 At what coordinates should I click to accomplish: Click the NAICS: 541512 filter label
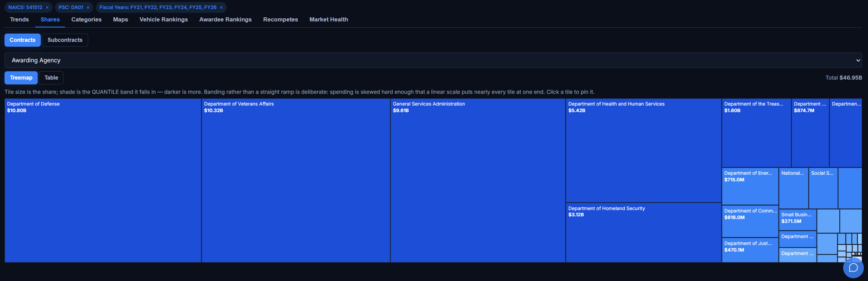pyautogui.click(x=25, y=7)
